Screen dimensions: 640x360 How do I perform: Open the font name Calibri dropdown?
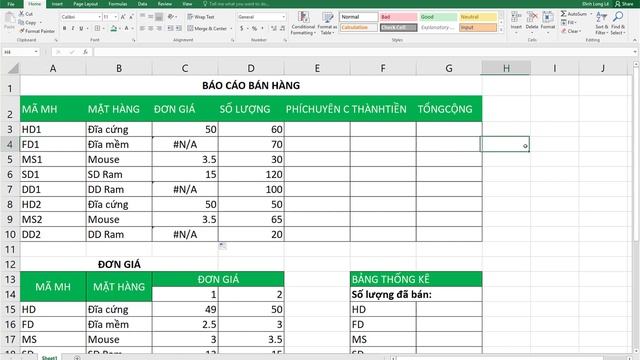100,17
